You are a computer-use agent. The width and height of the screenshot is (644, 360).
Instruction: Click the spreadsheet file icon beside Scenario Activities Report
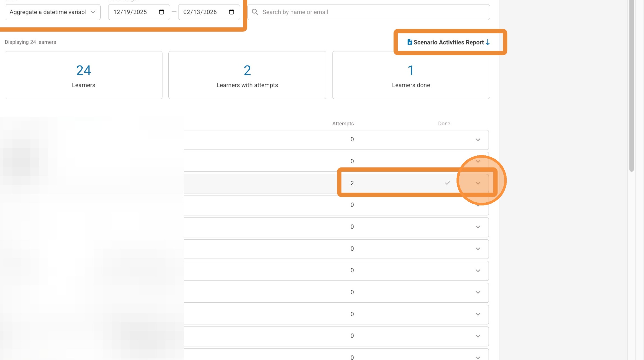pyautogui.click(x=410, y=42)
